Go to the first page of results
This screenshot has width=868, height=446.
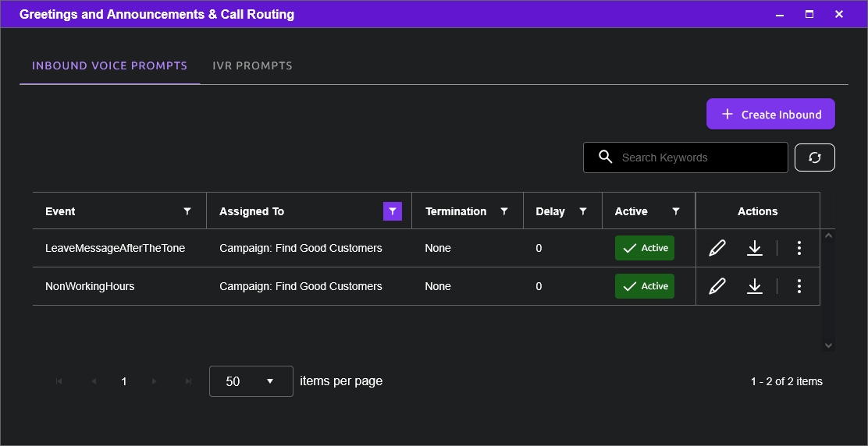59,381
